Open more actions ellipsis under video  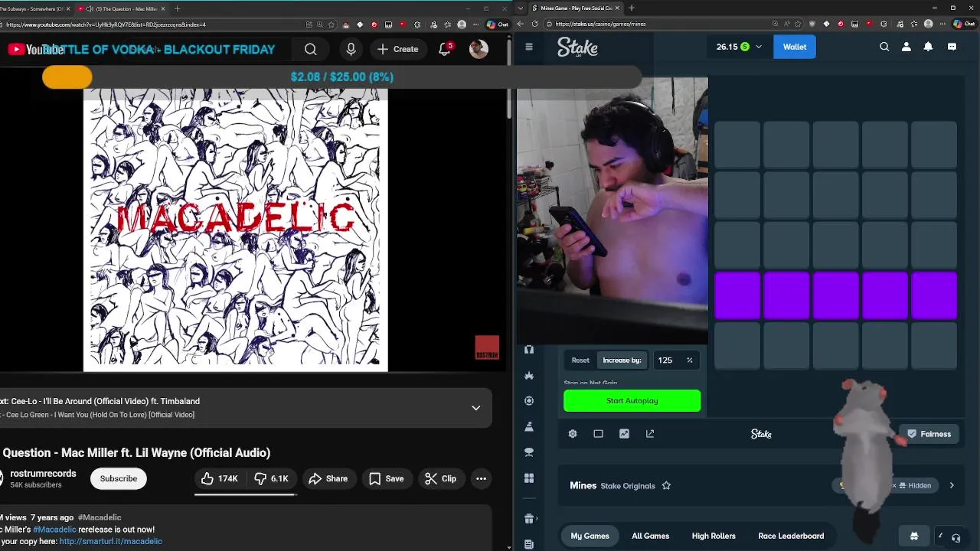pyautogui.click(x=481, y=478)
